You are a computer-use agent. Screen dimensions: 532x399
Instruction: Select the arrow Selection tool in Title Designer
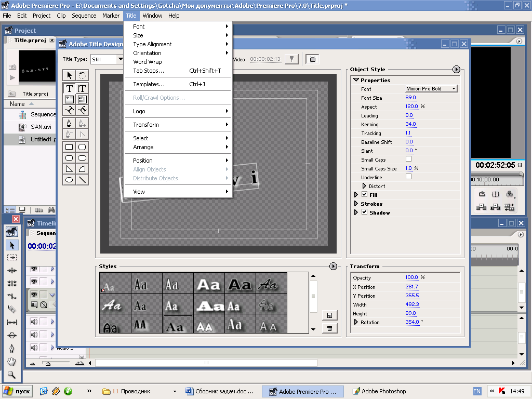69,75
